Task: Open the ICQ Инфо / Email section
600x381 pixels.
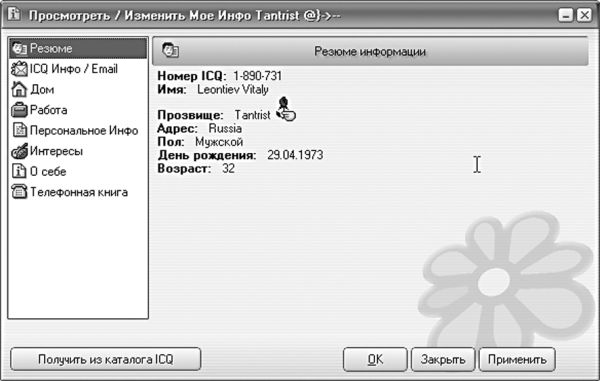Action: 78,69
